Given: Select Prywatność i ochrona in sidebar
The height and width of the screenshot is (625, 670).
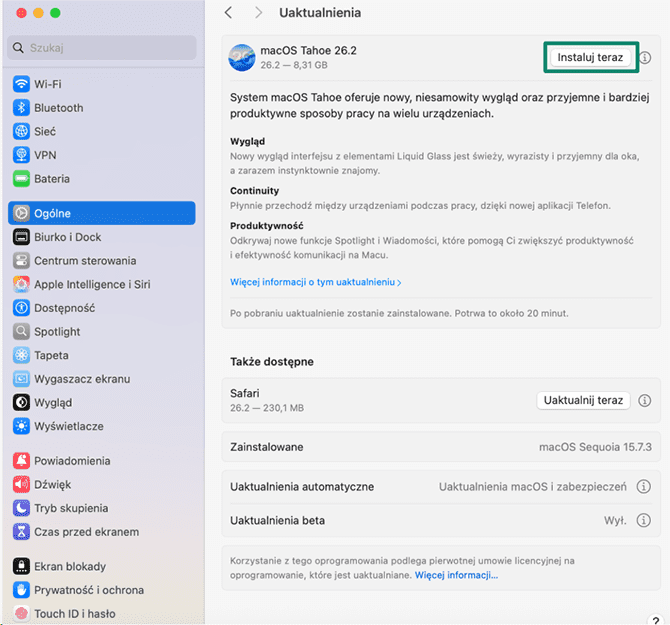Looking at the screenshot, I should [x=88, y=590].
